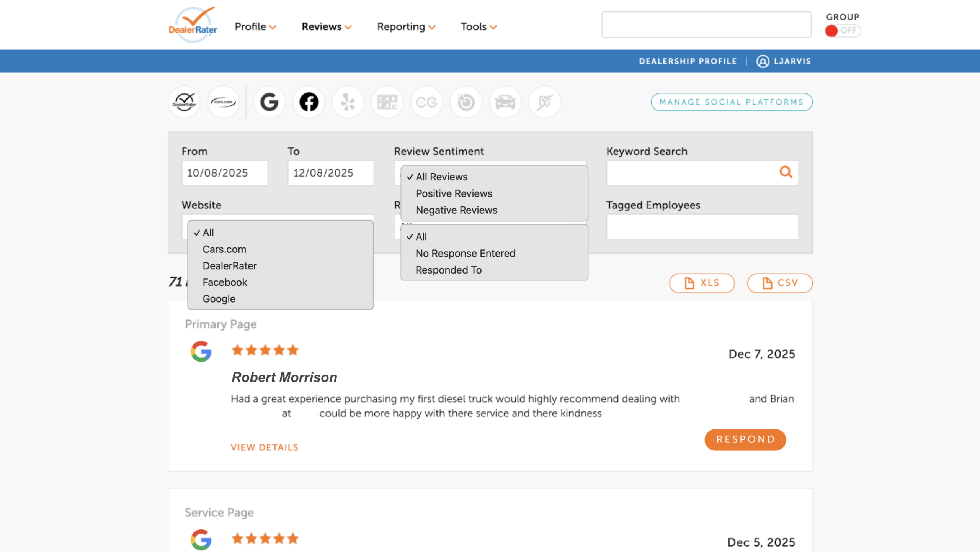Select the CarGurus platform circle icon

click(x=426, y=102)
